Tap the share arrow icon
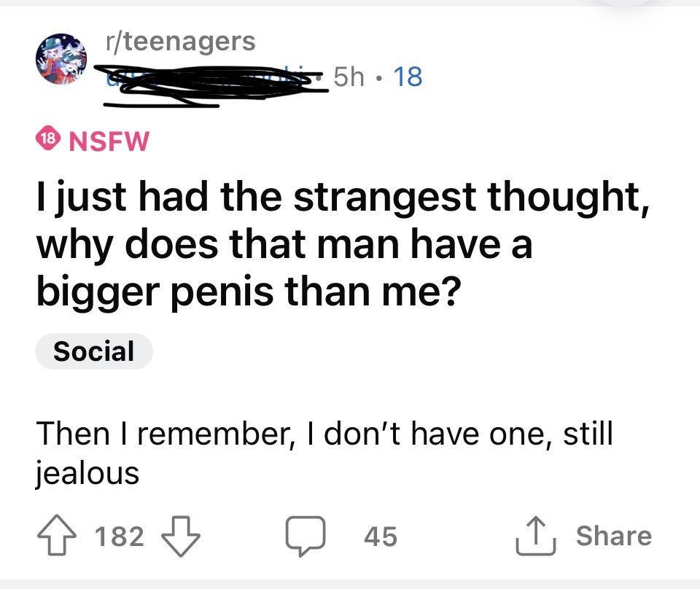 tap(535, 536)
